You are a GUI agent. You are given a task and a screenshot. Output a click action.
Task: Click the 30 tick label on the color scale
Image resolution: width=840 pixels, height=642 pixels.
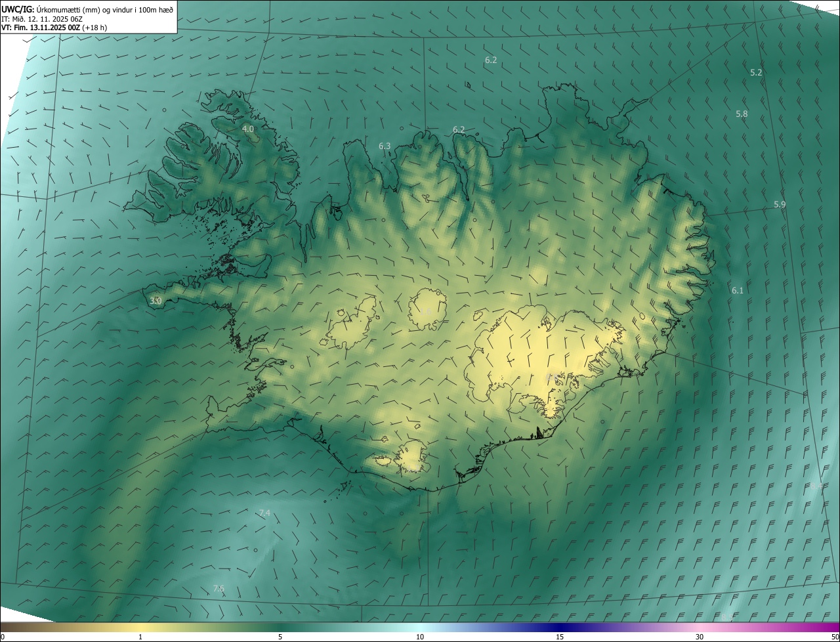(700, 637)
